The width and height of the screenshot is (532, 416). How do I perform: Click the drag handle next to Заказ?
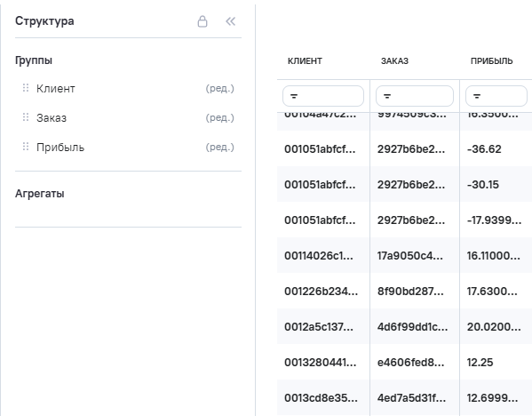pyautogui.click(x=26, y=117)
